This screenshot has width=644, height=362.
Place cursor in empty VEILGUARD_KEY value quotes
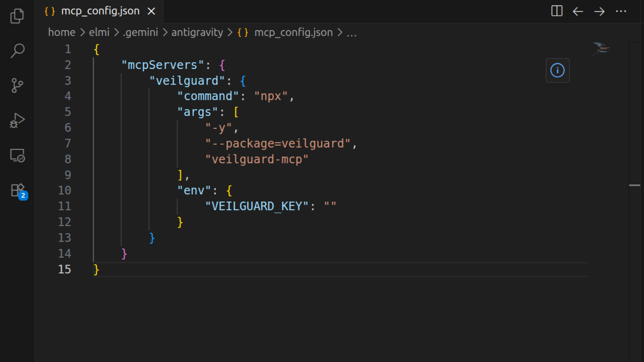tap(330, 206)
